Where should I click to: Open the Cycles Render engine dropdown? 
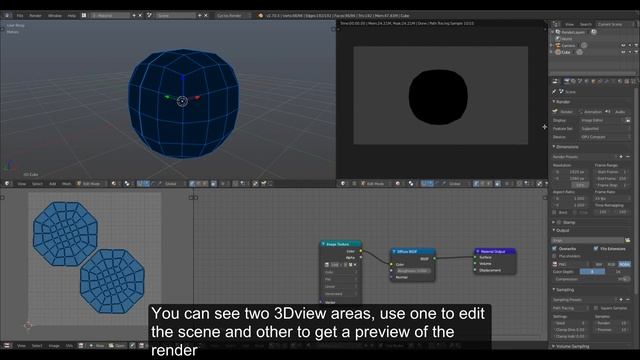pos(233,16)
